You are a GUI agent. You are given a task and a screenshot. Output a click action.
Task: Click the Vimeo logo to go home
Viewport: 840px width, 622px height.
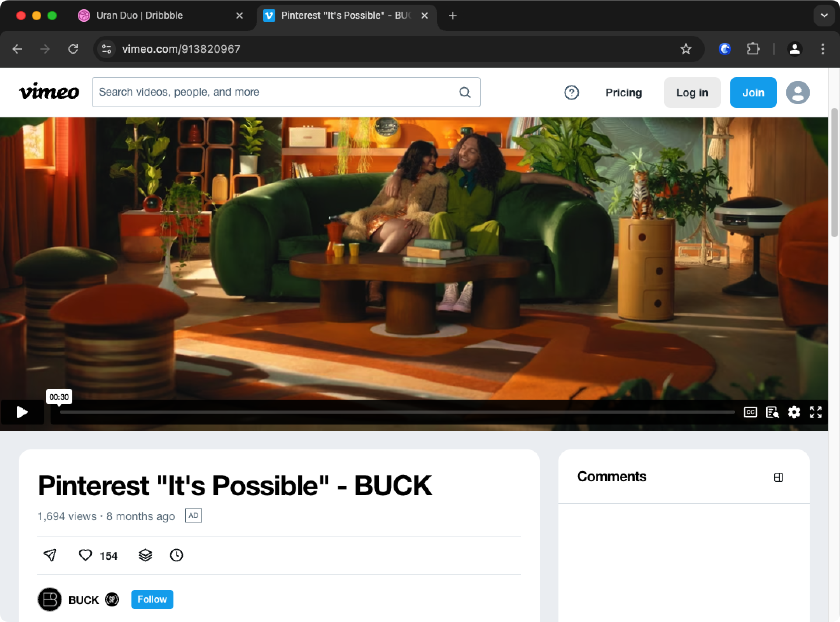49,92
